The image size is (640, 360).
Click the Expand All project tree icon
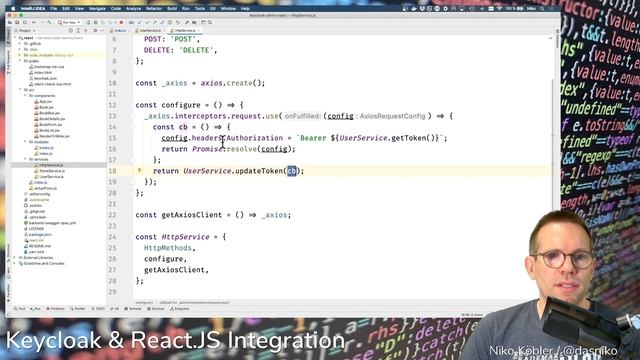click(78, 31)
